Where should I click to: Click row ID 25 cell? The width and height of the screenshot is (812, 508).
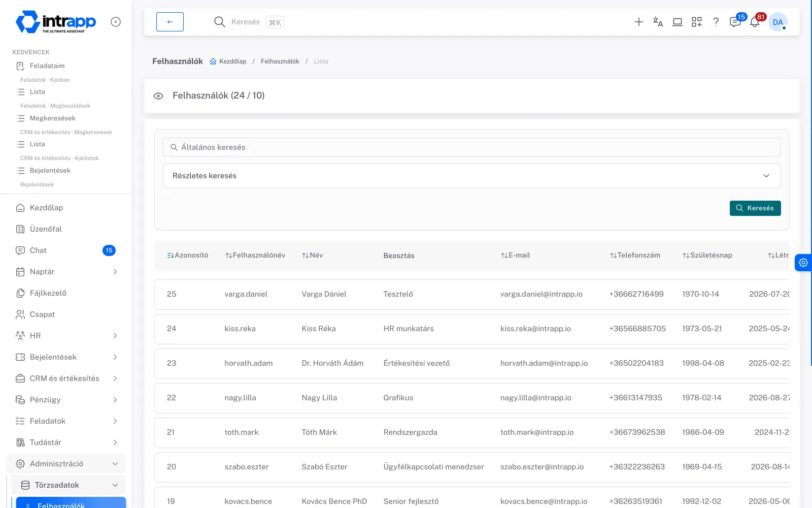pyautogui.click(x=172, y=294)
